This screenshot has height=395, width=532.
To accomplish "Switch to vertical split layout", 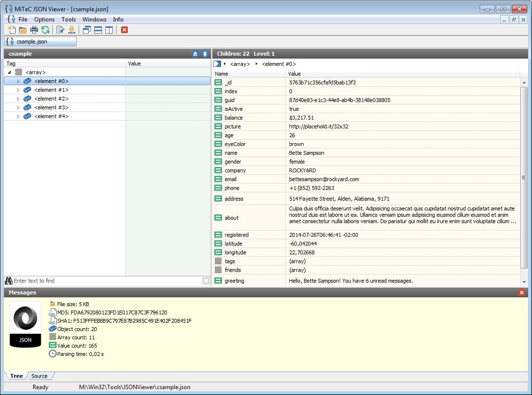I will tap(108, 30).
